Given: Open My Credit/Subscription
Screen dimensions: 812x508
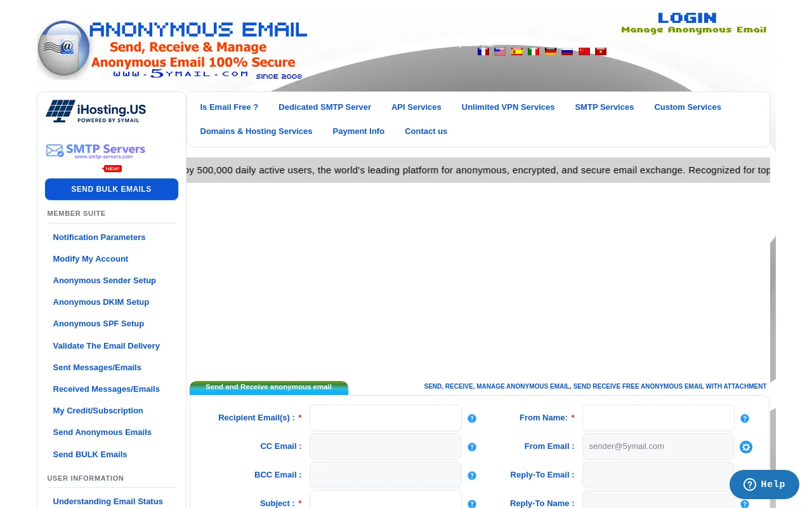Looking at the screenshot, I should pyautogui.click(x=98, y=411).
